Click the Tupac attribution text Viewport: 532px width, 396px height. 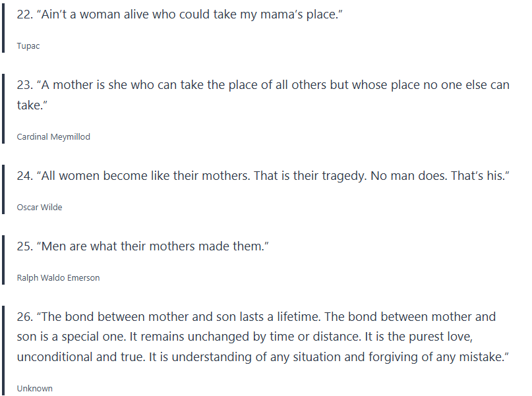29,46
